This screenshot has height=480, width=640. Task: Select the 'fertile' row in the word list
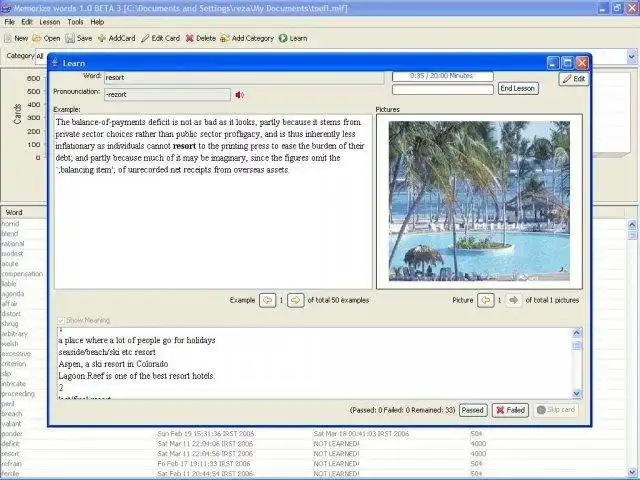coord(312,473)
